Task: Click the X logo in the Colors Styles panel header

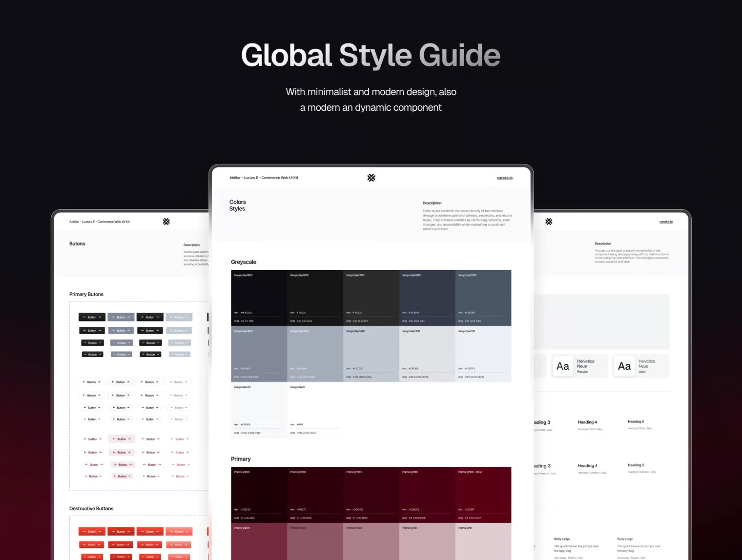Action: point(371,178)
